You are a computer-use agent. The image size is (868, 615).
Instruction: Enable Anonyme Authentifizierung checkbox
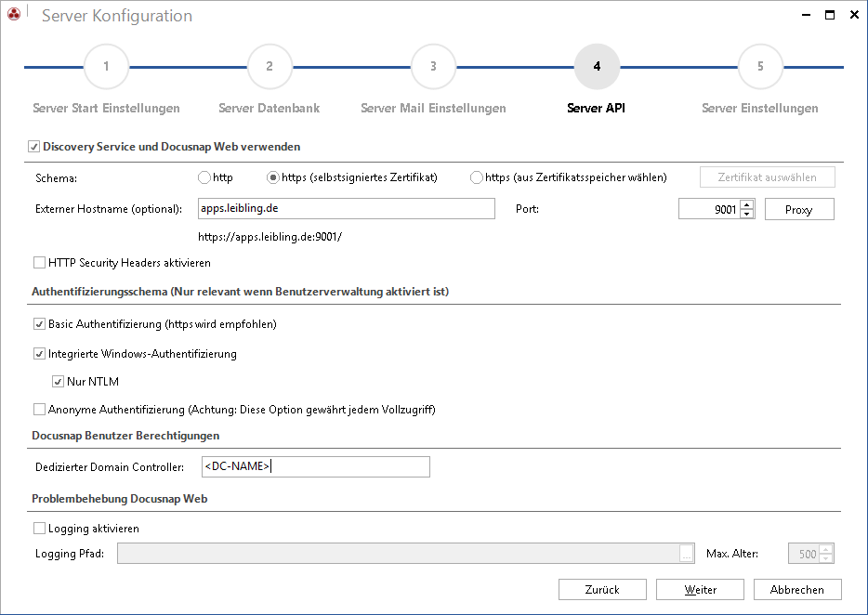(x=39, y=410)
